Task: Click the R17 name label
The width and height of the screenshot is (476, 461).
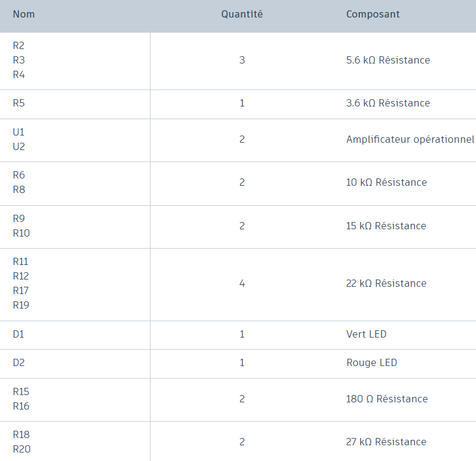Action: [21, 290]
